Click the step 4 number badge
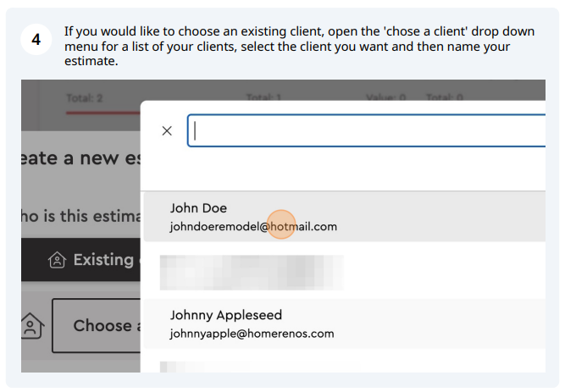565x392 pixels. pyautogui.click(x=36, y=39)
